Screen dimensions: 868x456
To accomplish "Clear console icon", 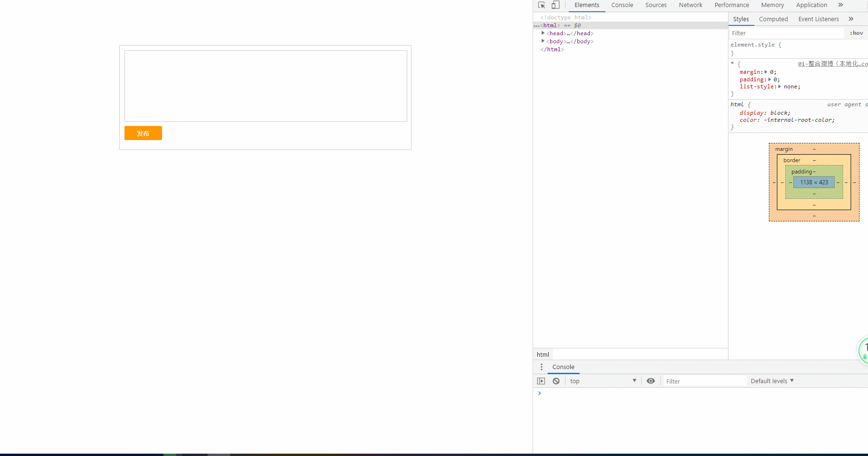I will pyautogui.click(x=556, y=381).
